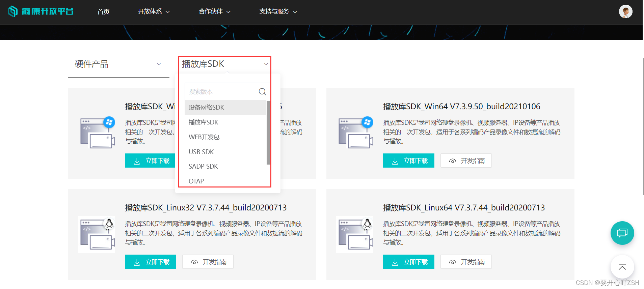Go to 首页 in top navigation
Viewport: 644px width, 289px height.
click(x=103, y=11)
